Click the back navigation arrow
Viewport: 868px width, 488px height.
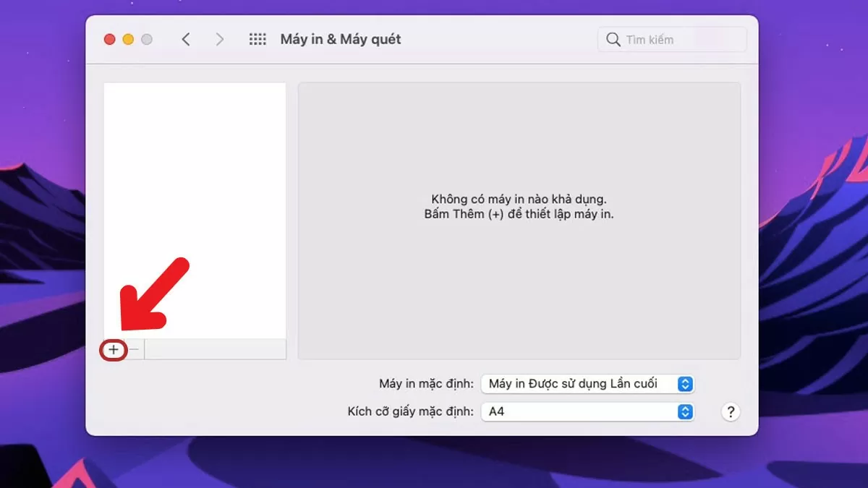coord(186,39)
